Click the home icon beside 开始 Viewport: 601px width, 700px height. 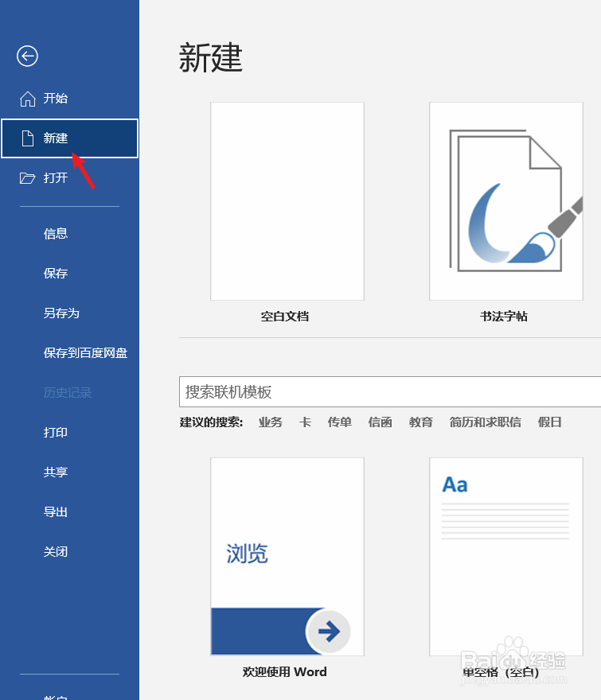pos(28,99)
